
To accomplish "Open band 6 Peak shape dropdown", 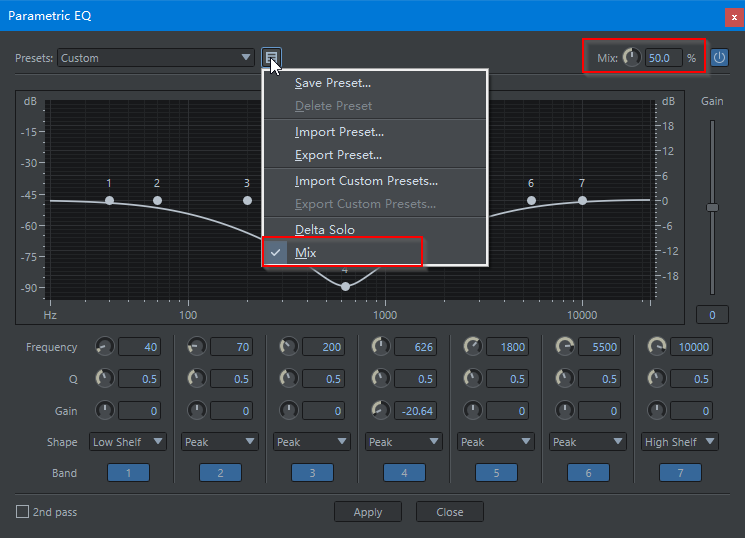I will pos(588,442).
